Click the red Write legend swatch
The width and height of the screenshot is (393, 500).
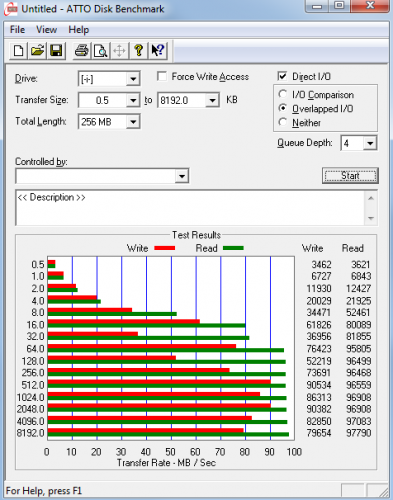point(165,248)
